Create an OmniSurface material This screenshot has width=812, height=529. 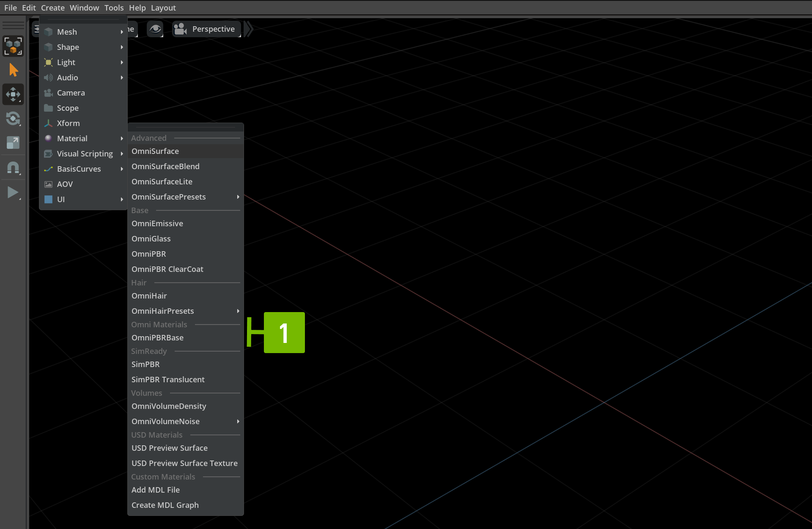186,151
